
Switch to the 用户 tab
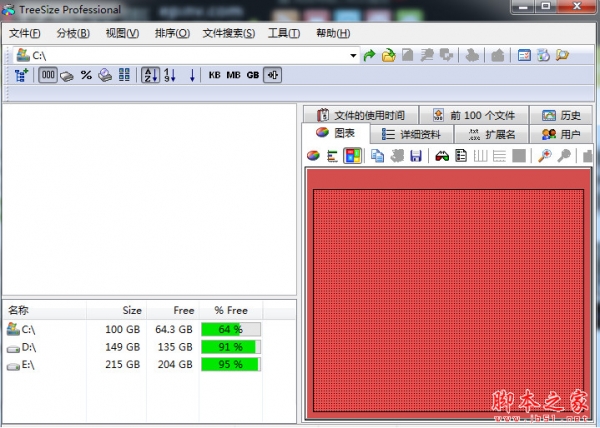561,134
